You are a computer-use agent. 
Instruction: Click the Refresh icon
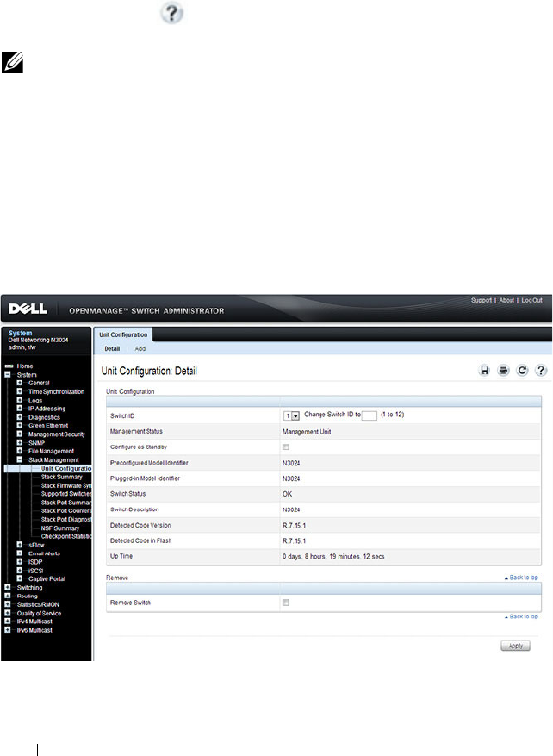(x=522, y=371)
